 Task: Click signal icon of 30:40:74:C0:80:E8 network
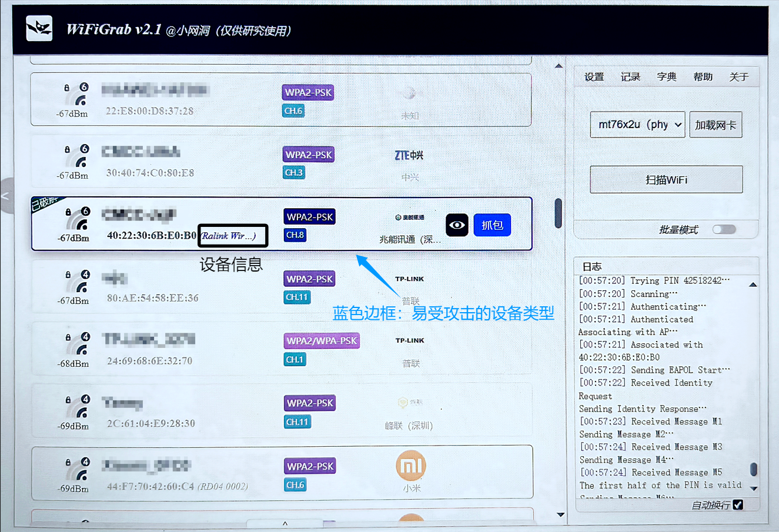click(77, 155)
